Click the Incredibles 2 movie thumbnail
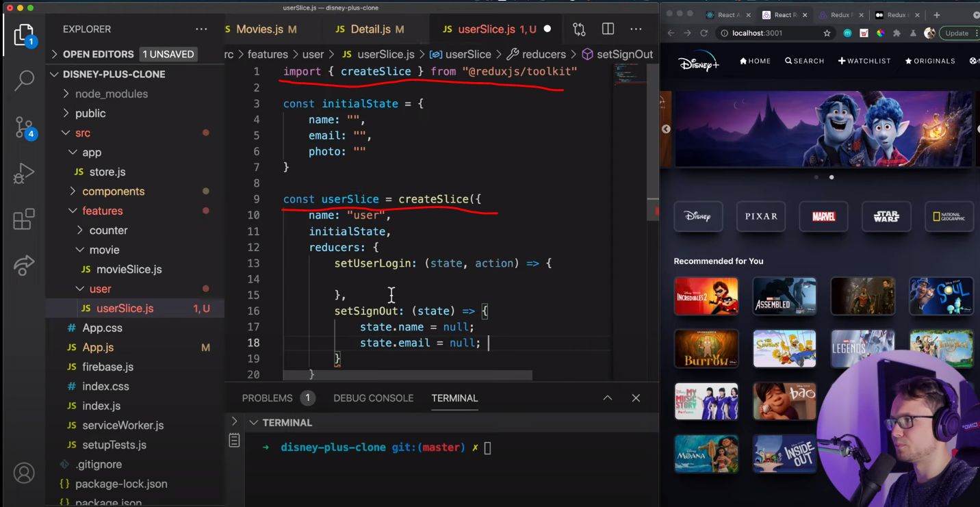The width and height of the screenshot is (980, 507). tap(706, 296)
